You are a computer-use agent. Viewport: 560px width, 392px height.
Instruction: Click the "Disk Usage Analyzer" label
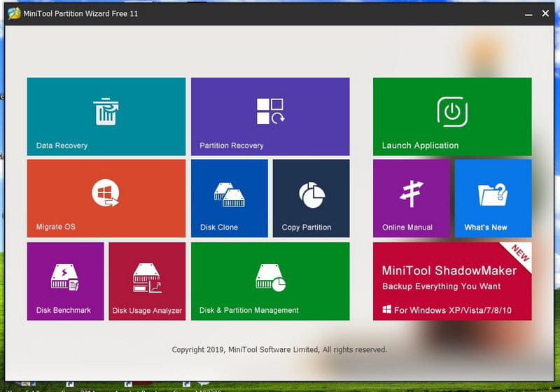point(147,311)
